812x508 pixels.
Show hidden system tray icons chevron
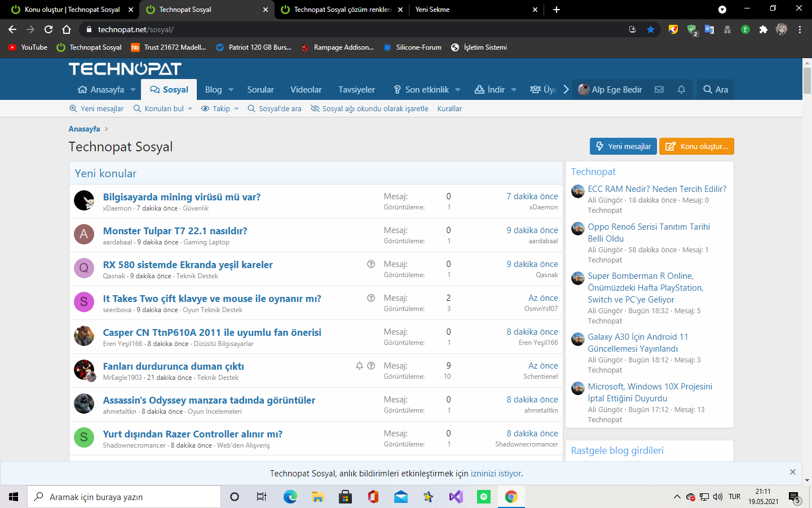click(677, 497)
